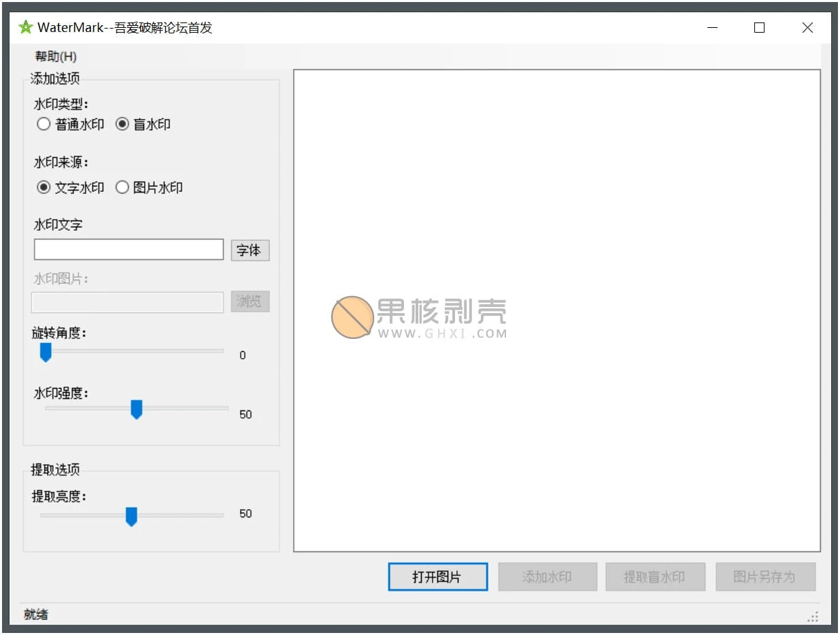
Task: Click the 水印文字 text input field
Action: click(128, 249)
